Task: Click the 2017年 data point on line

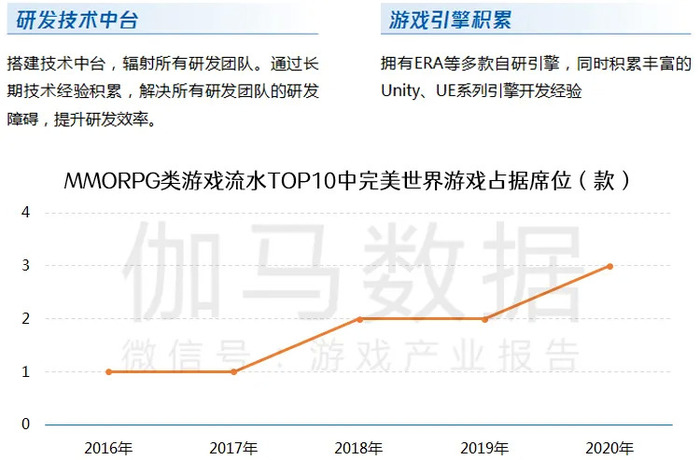Action: pyautogui.click(x=234, y=372)
